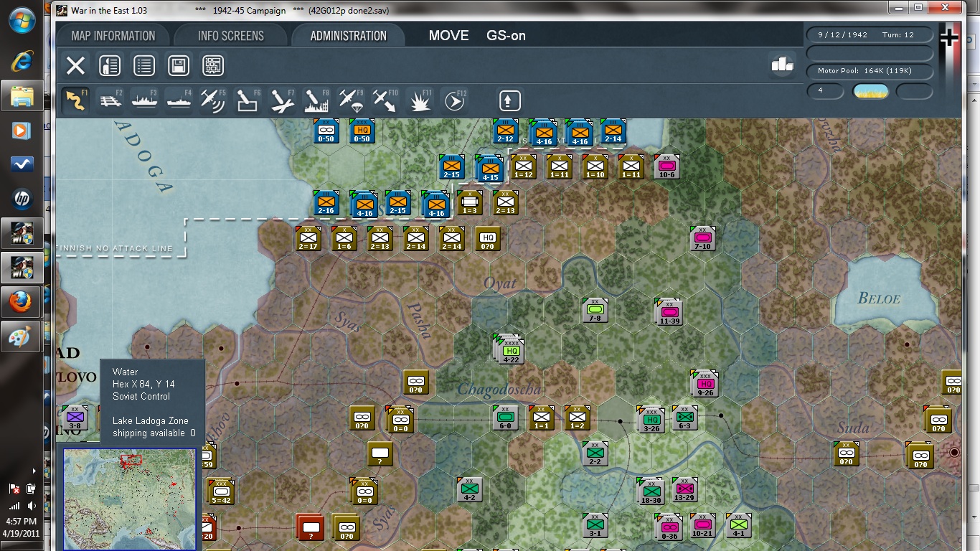Select the Soviet unit labeled 1=6
The image size is (980, 551).
(x=344, y=238)
